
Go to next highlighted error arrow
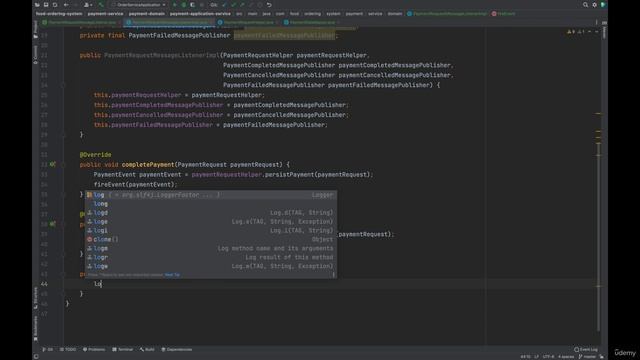596,31
